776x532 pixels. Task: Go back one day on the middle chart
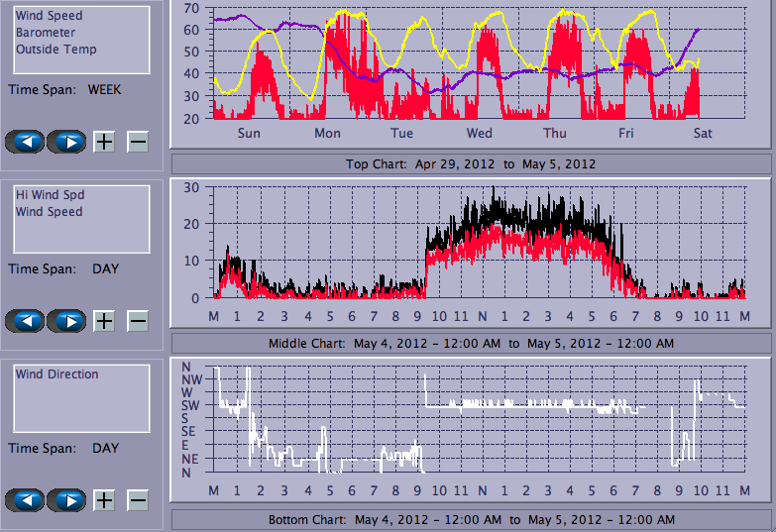coord(25,321)
